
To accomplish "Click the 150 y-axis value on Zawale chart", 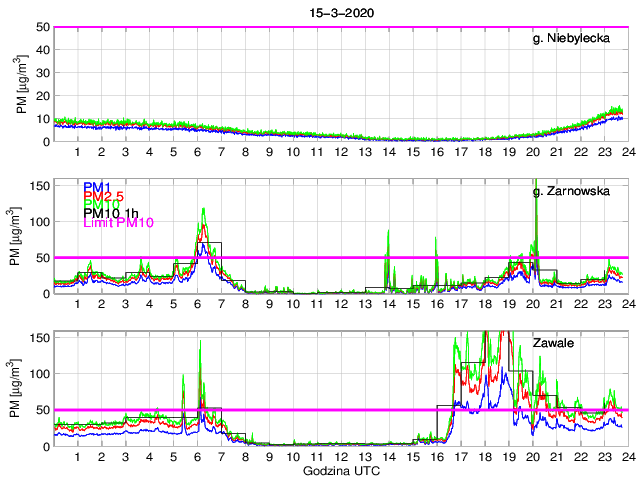I will 38,337.
